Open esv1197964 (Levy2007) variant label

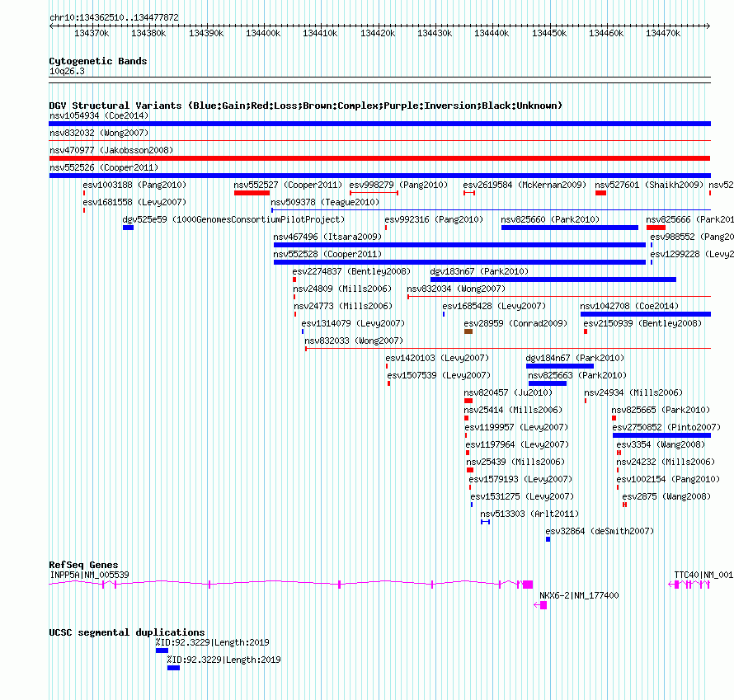[517, 444]
